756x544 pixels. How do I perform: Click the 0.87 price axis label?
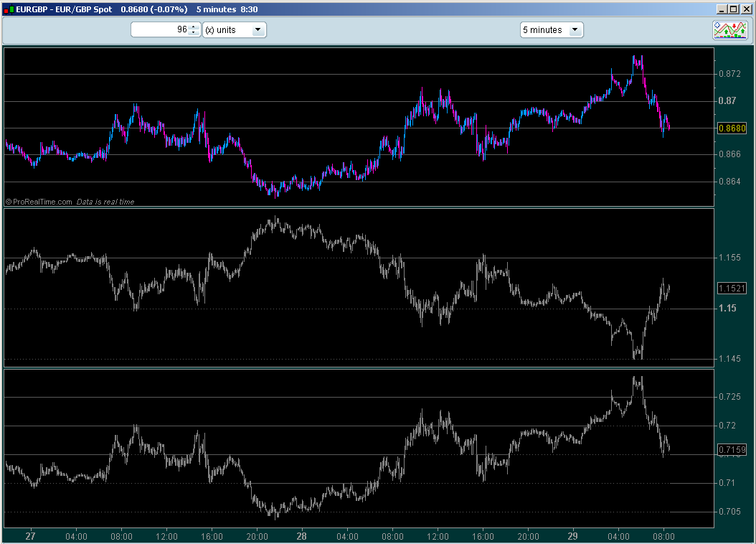pyautogui.click(x=727, y=100)
